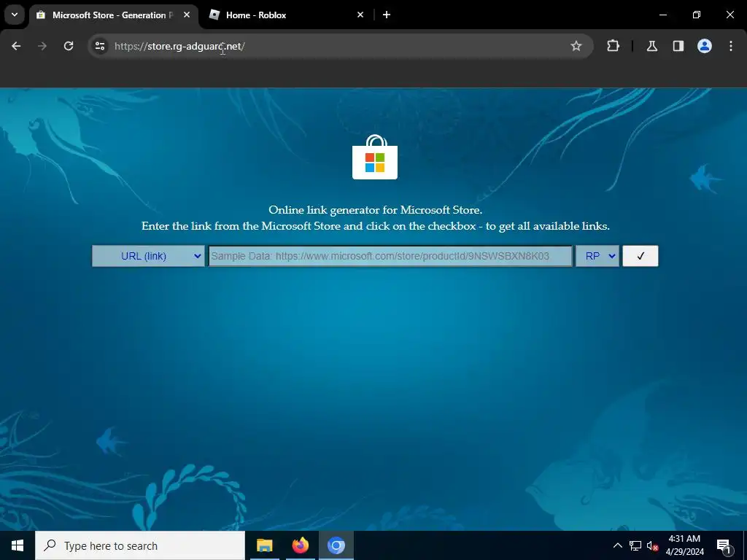
Task: Click the muted volume tray icon
Action: click(x=653, y=545)
